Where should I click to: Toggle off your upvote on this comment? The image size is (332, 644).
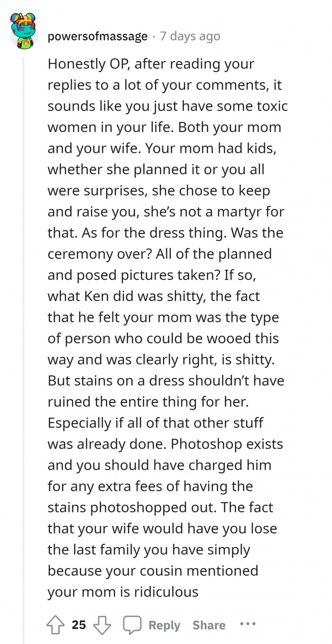tap(56, 625)
